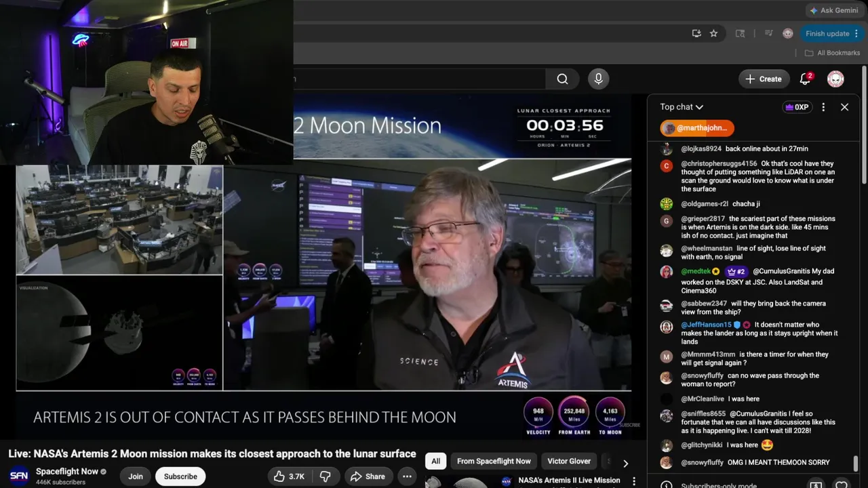
Task: Open Ask Gemini in Chrome
Action: pyautogui.click(x=833, y=10)
